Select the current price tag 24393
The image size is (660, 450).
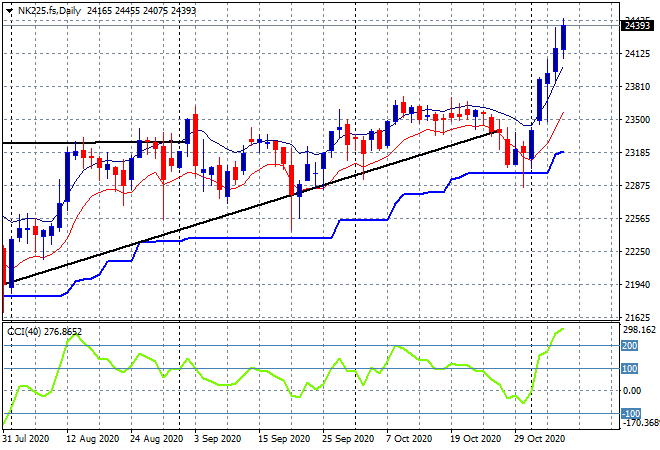(x=637, y=26)
